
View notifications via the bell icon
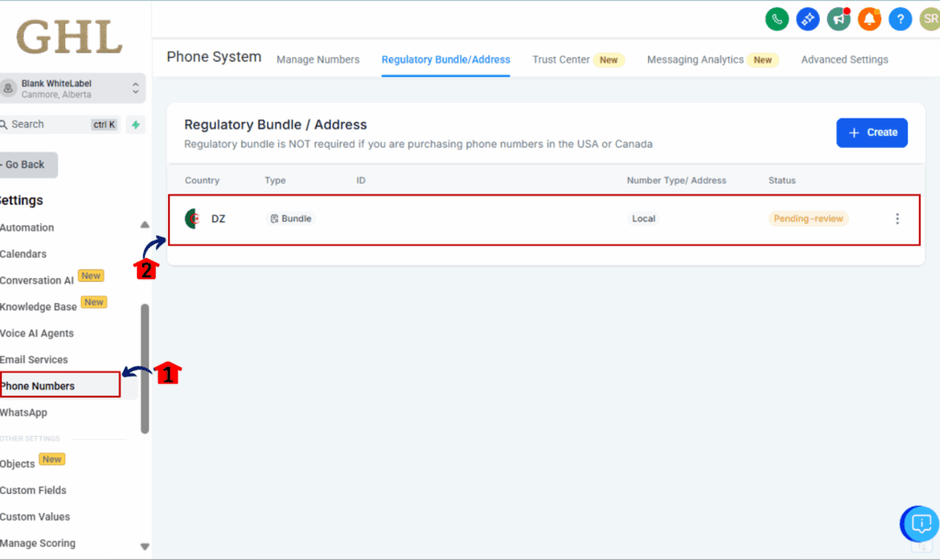click(869, 18)
